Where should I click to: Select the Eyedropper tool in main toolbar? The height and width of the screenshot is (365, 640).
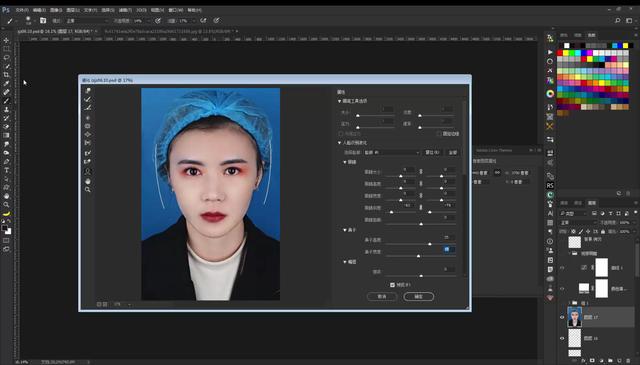click(x=6, y=84)
